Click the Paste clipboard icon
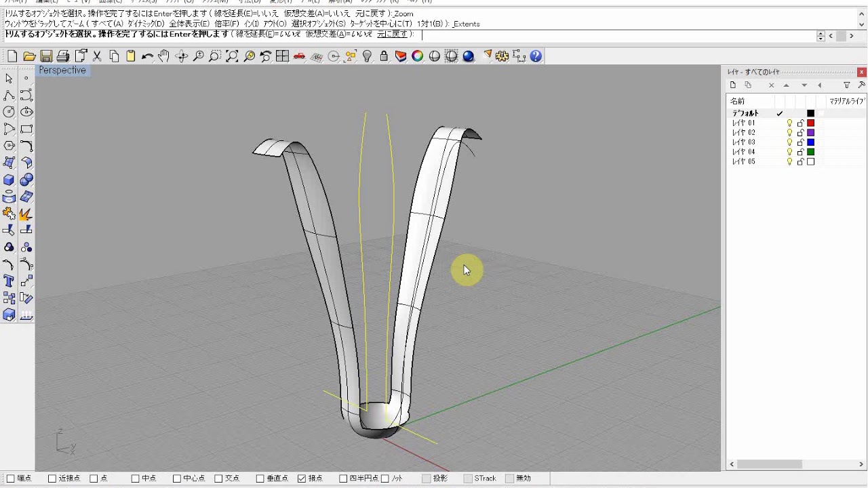This screenshot has height=488, width=868. point(131,56)
